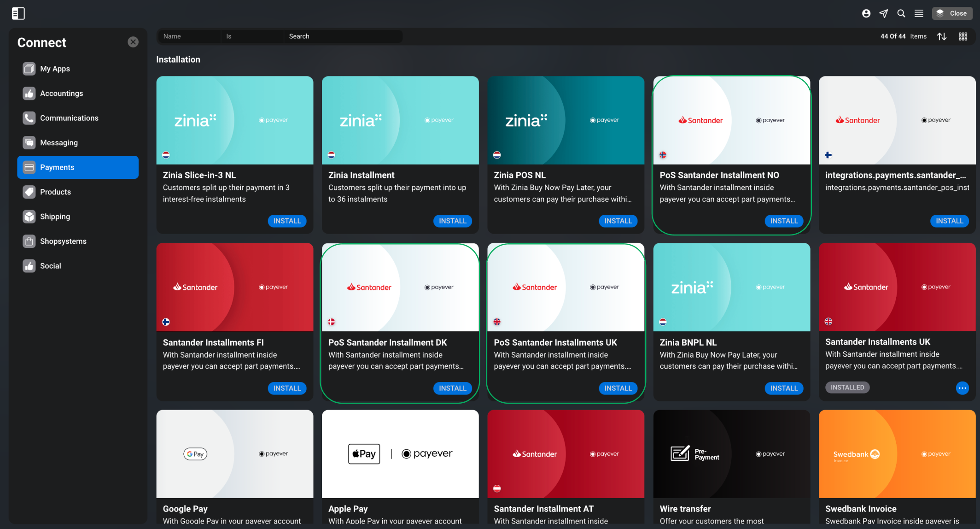Install PoS Santander Installment DK

[453, 388]
